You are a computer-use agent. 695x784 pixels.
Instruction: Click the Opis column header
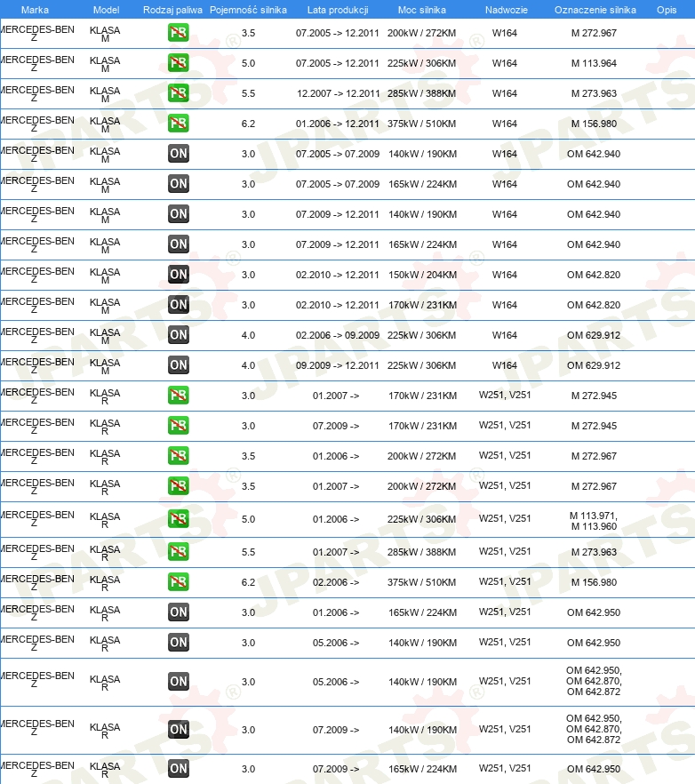(667, 10)
